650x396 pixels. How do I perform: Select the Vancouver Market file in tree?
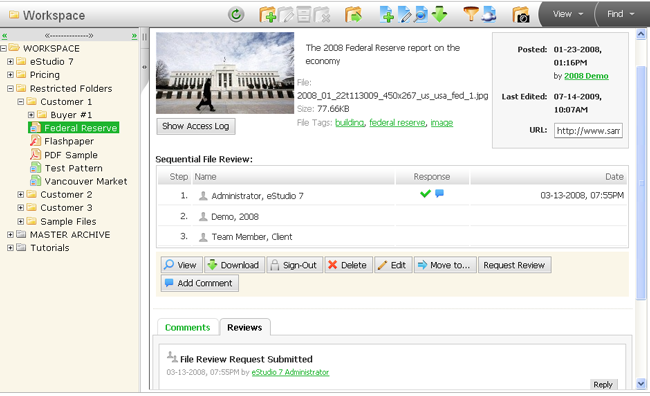pos(86,182)
